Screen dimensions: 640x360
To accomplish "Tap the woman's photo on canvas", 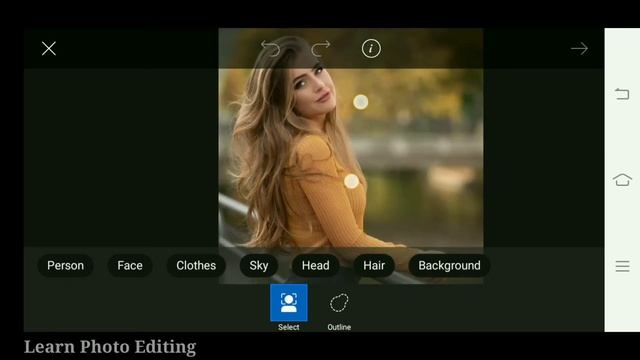I will coord(351,156).
